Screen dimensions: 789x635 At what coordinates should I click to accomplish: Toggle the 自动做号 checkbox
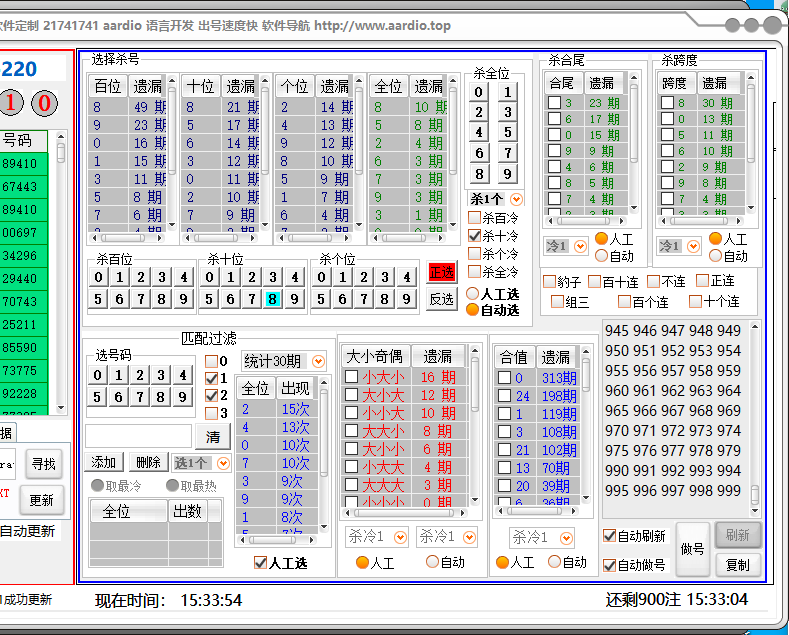click(609, 565)
